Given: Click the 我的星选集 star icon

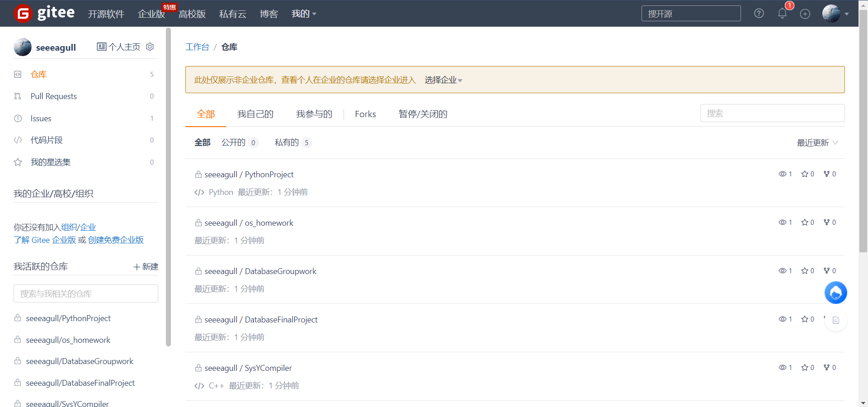Looking at the screenshot, I should pos(18,162).
